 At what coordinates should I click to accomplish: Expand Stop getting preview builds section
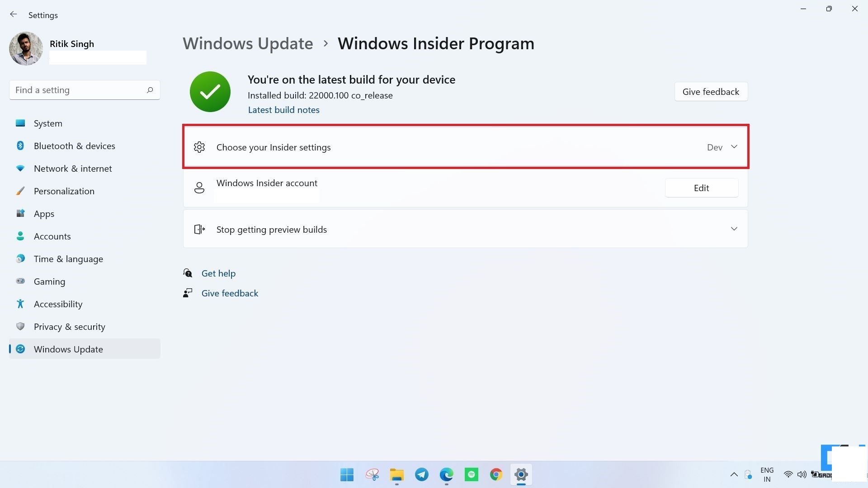tap(735, 230)
